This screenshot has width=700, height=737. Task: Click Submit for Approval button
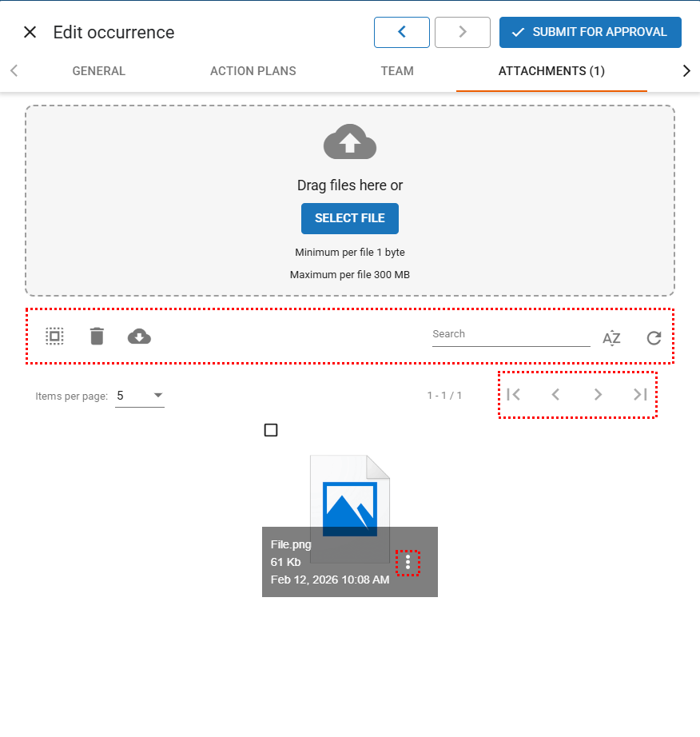click(590, 33)
